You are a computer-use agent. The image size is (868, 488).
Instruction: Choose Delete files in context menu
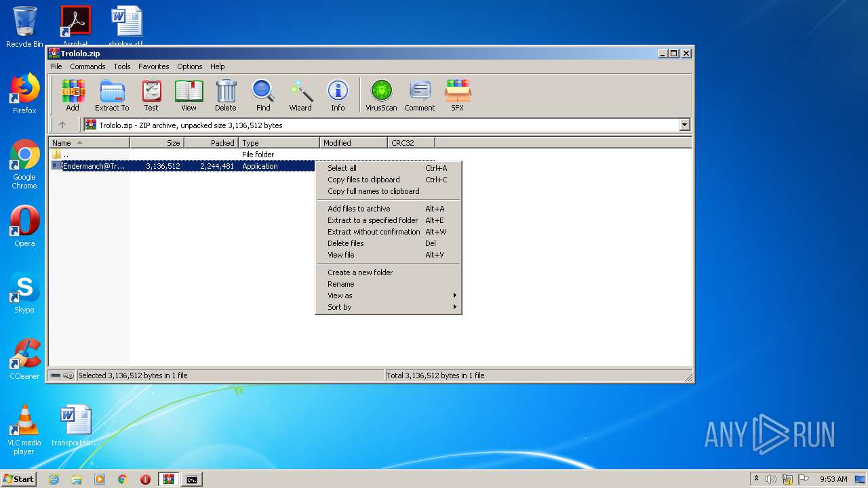tap(389, 243)
